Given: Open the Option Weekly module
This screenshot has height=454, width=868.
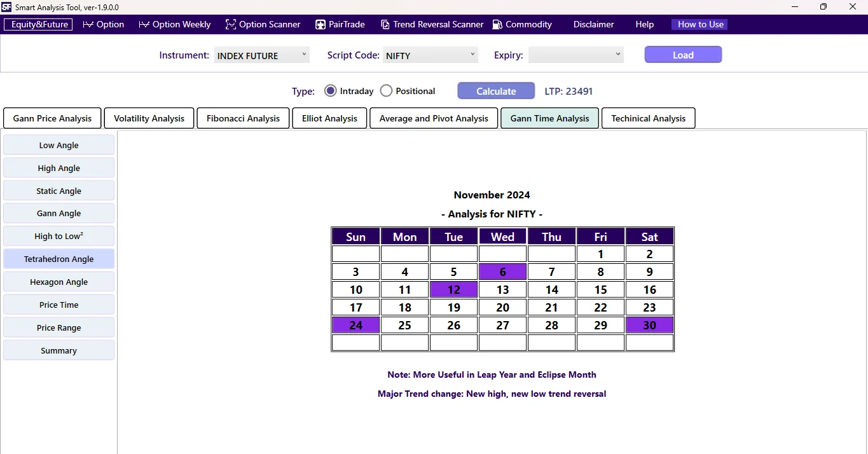Looking at the screenshot, I should (174, 24).
